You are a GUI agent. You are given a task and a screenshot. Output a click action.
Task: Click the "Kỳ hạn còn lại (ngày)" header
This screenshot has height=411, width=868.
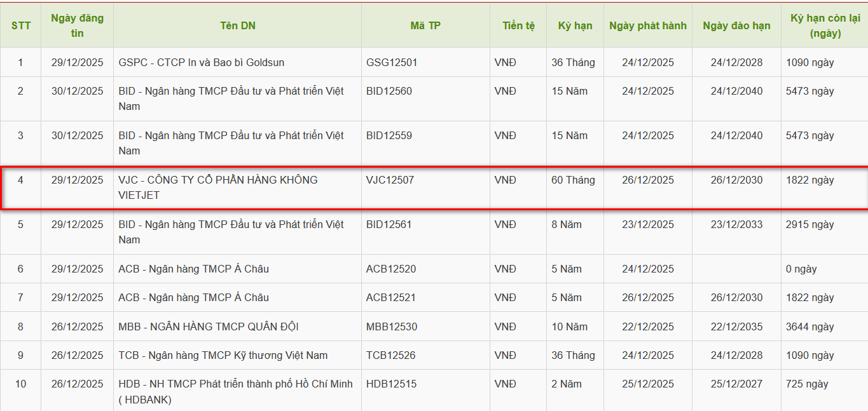click(825, 25)
